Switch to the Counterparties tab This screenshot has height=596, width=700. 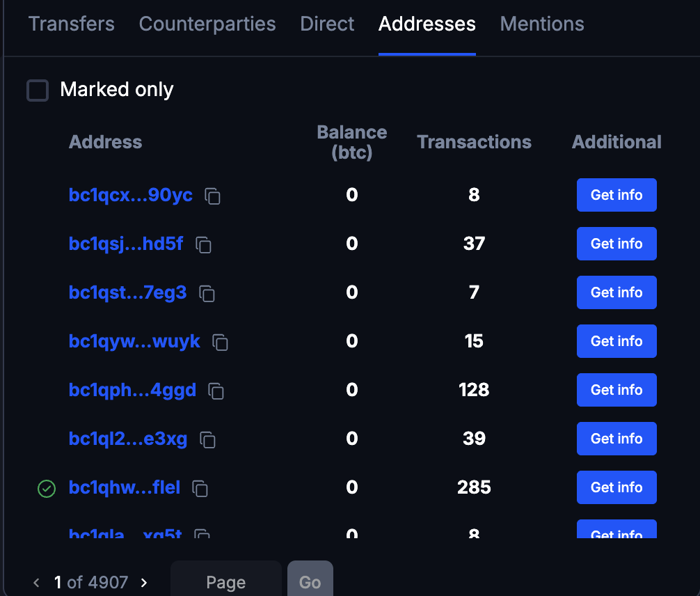[x=207, y=24]
